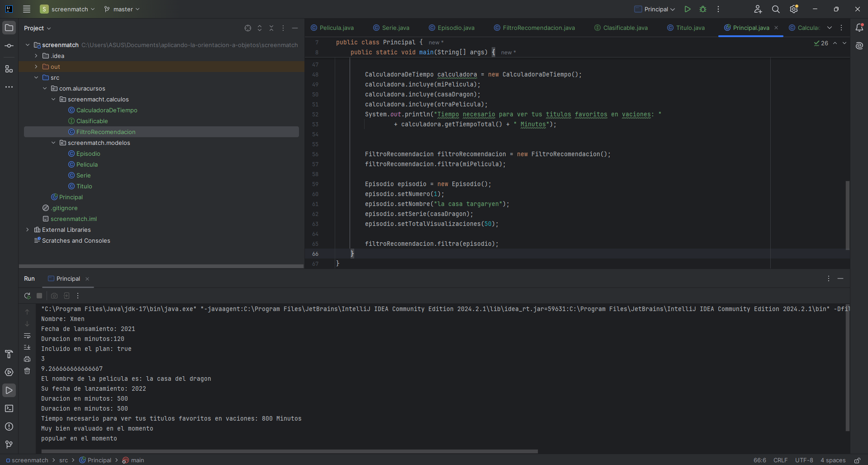Screen dimensions: 868x465
Task: Select opened file in Project tree
Action: 248,28
